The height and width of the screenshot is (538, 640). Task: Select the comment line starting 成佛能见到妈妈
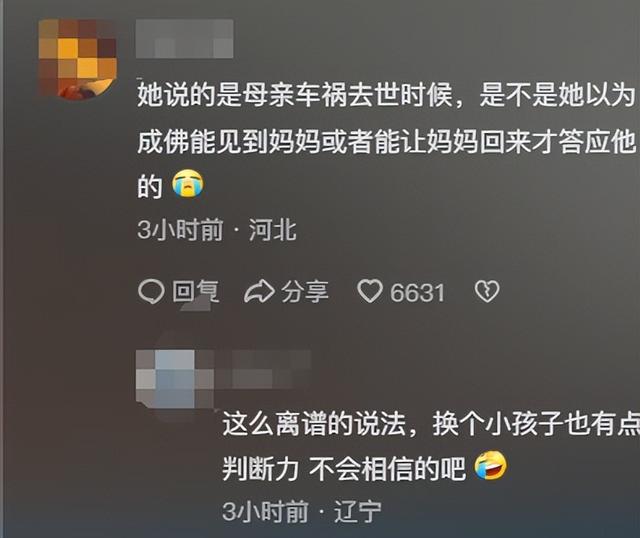pyautogui.click(x=386, y=142)
